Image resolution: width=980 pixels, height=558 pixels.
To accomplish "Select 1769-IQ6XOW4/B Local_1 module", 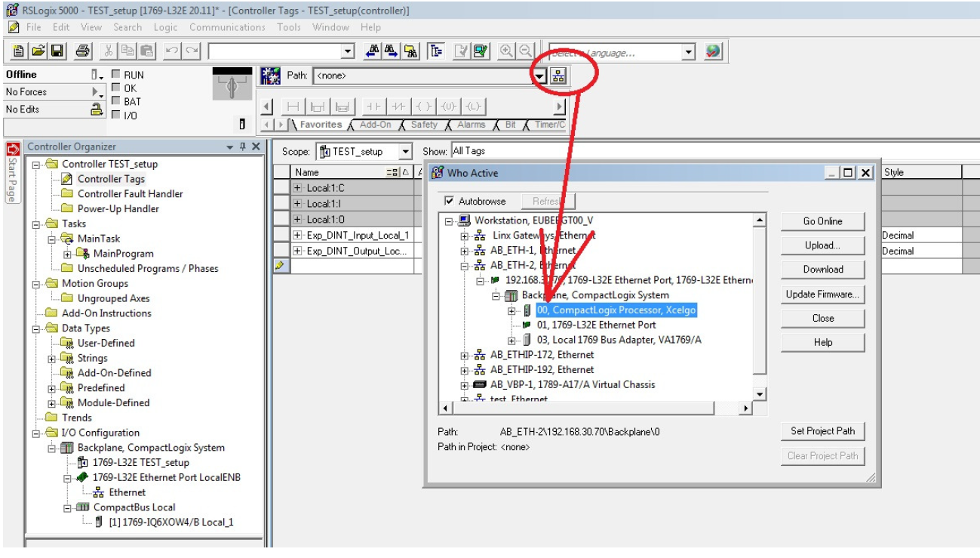I will (171, 523).
